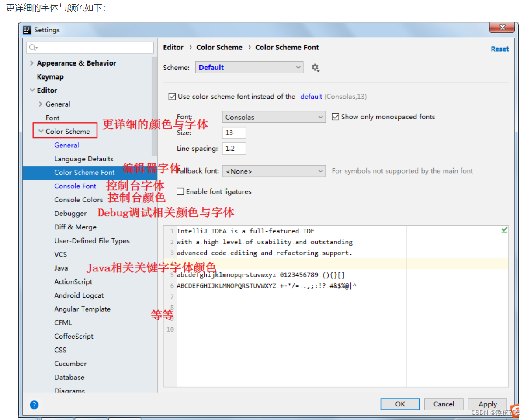The width and height of the screenshot is (527, 420).
Task: Select Java color scheme item
Action: click(61, 268)
